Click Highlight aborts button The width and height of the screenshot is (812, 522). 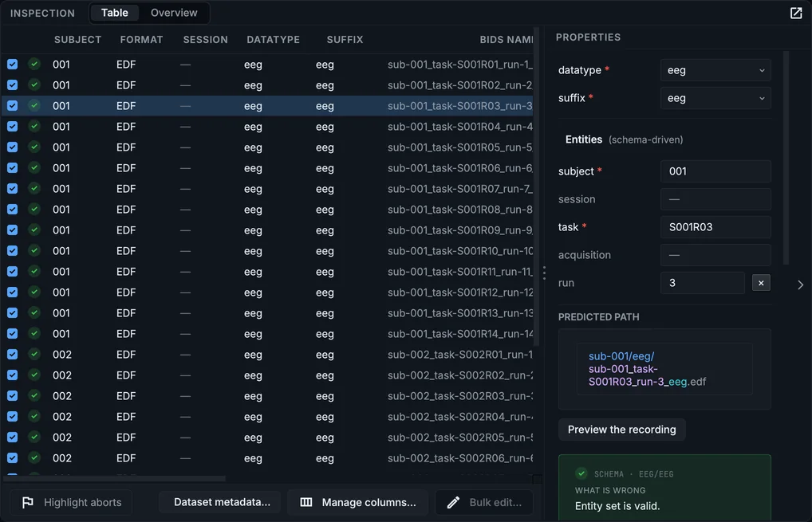click(72, 502)
